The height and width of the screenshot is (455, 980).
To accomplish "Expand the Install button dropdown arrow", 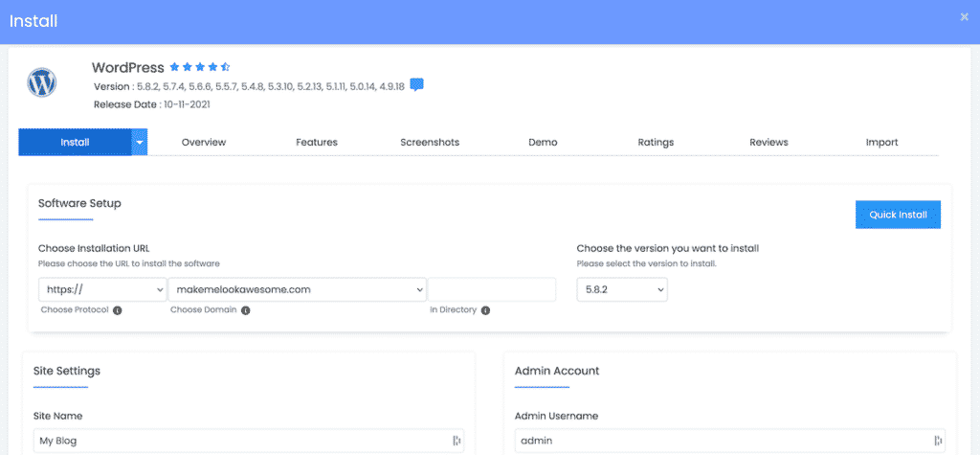I will pyautogui.click(x=140, y=142).
